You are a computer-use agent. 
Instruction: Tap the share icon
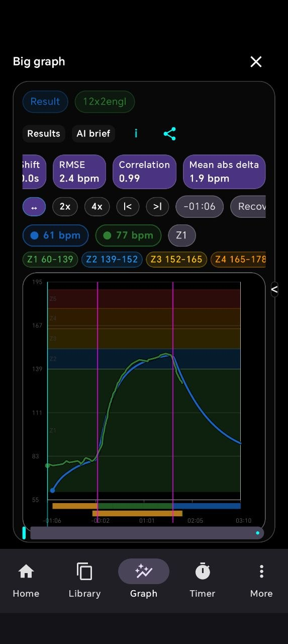170,133
